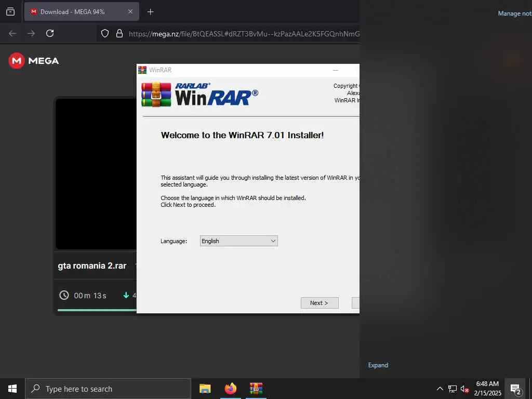532x399 pixels.
Task: Click the MEGA logo on the page
Action: tap(34, 61)
